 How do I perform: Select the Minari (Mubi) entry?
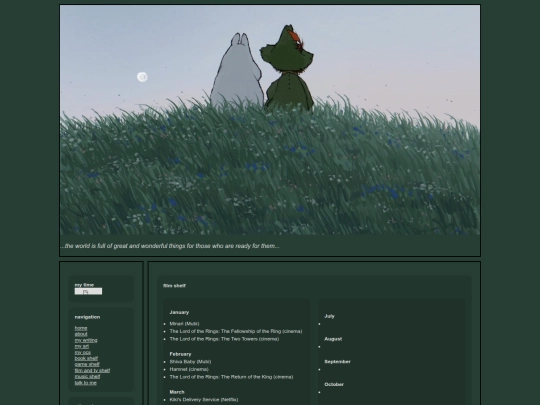[184, 324]
